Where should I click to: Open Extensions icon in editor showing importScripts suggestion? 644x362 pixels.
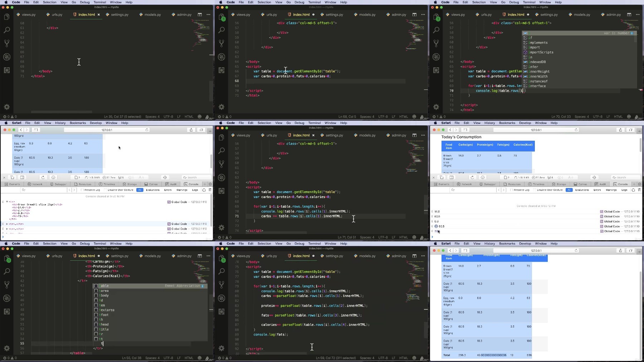pos(436,70)
